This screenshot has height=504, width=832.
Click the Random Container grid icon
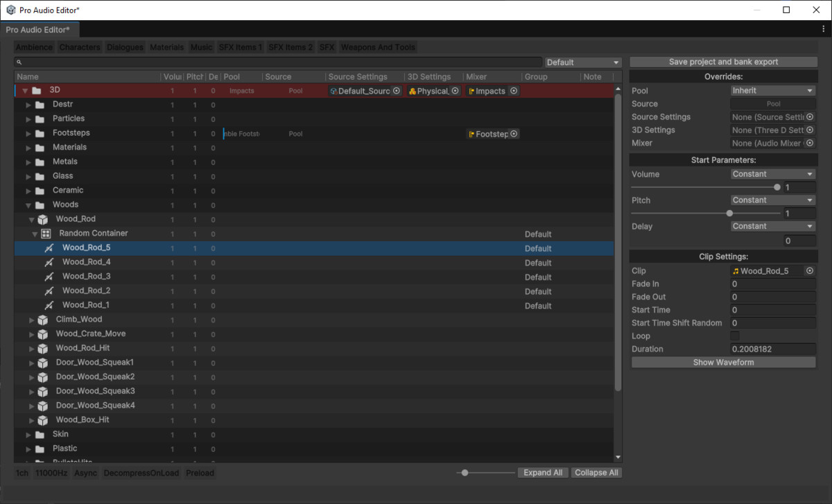[46, 234]
